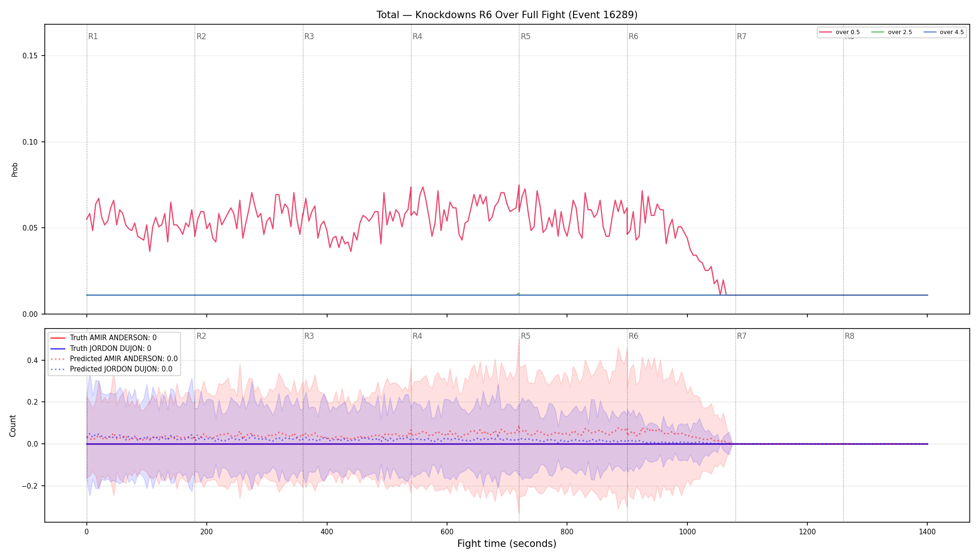Click the R6 round label in the Prob chart
980x560 pixels.
633,36
